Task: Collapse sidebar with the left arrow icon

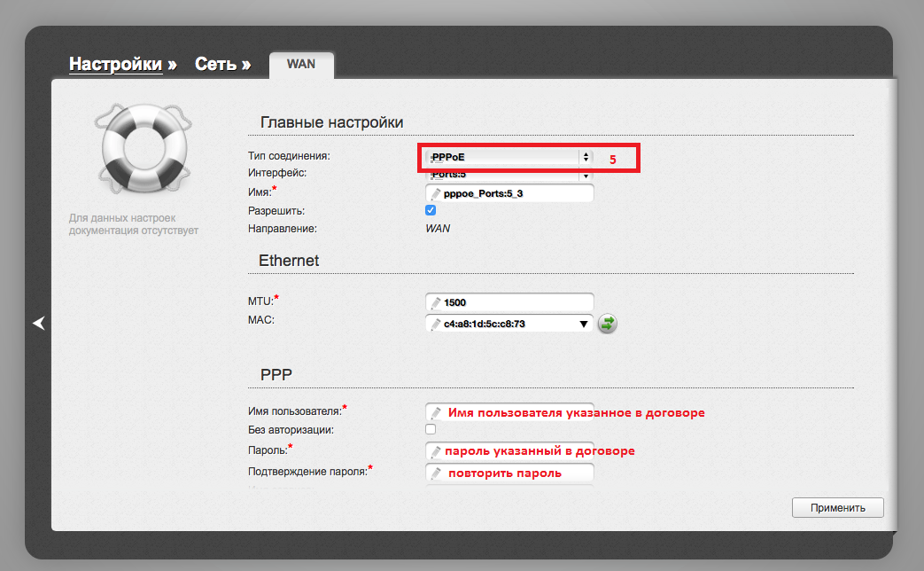Action: (38, 324)
